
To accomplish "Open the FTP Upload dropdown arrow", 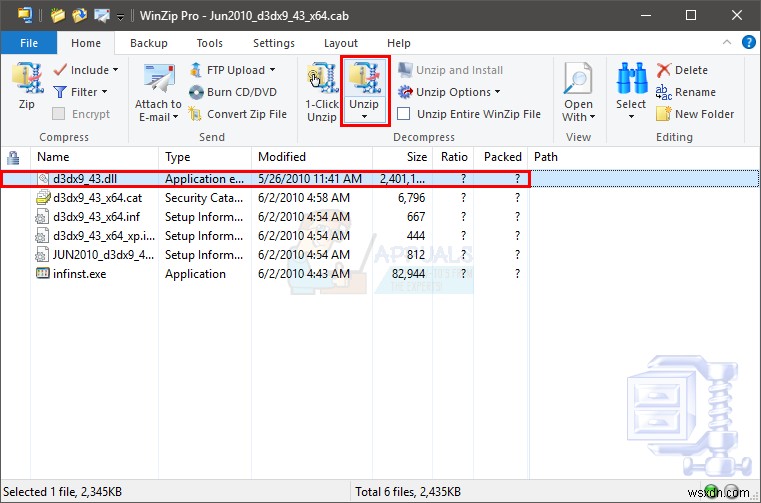I will (272, 70).
